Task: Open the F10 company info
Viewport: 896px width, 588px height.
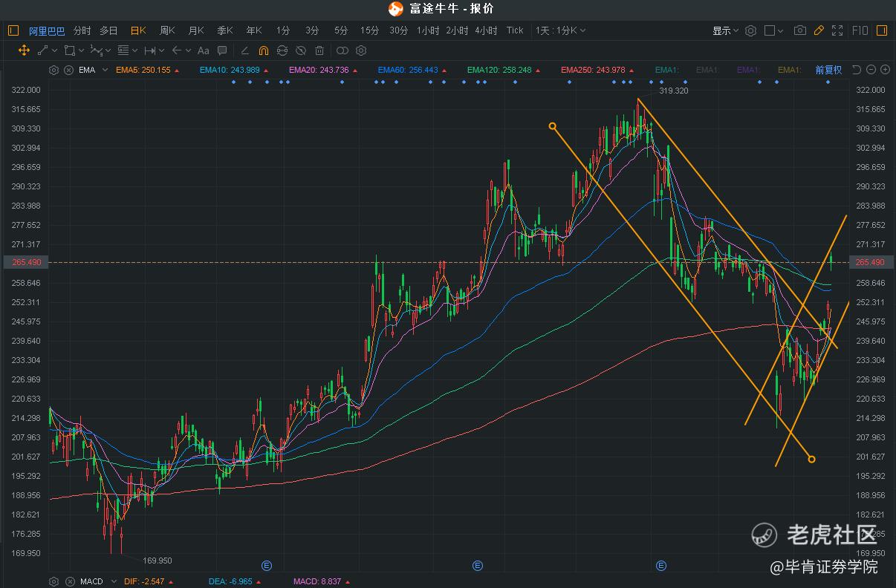Action: [860, 30]
